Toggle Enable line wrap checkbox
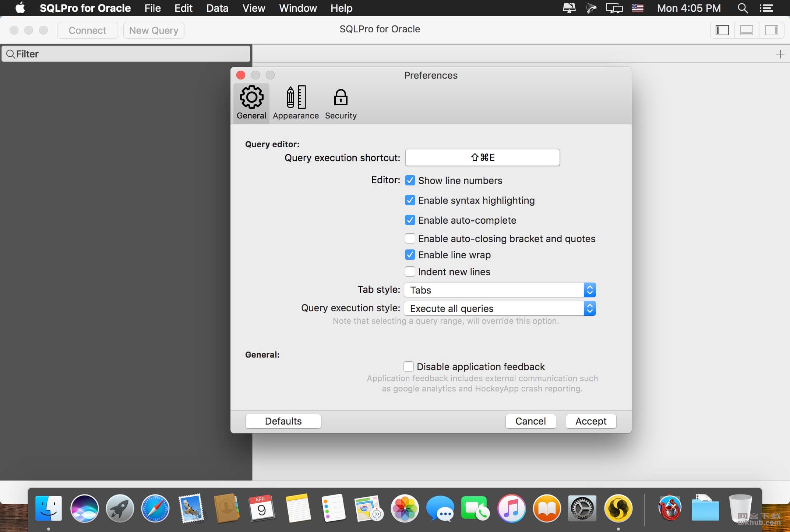 410,255
